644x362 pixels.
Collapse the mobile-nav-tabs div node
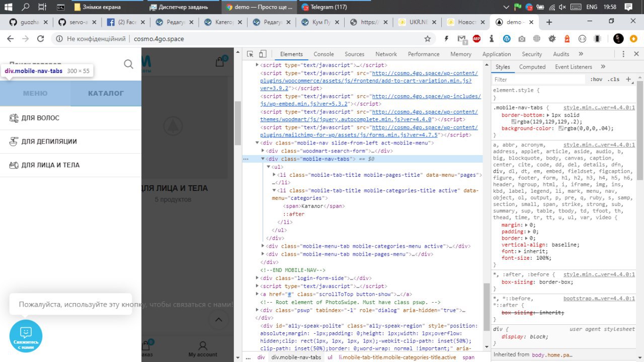coord(263,159)
